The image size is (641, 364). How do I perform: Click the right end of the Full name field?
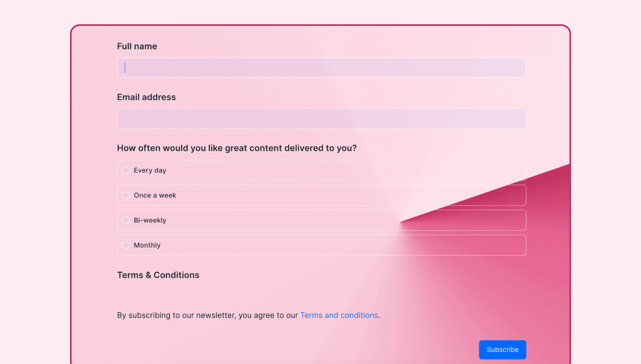(x=518, y=68)
